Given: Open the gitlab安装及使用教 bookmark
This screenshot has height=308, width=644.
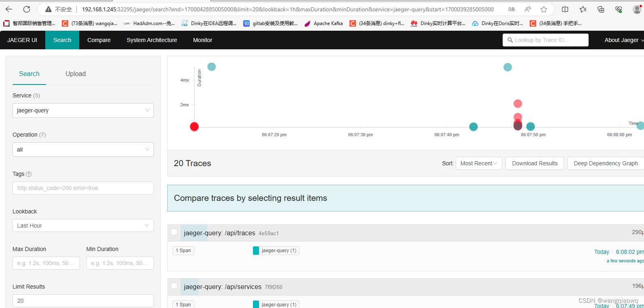Looking at the screenshot, I should pos(271,23).
